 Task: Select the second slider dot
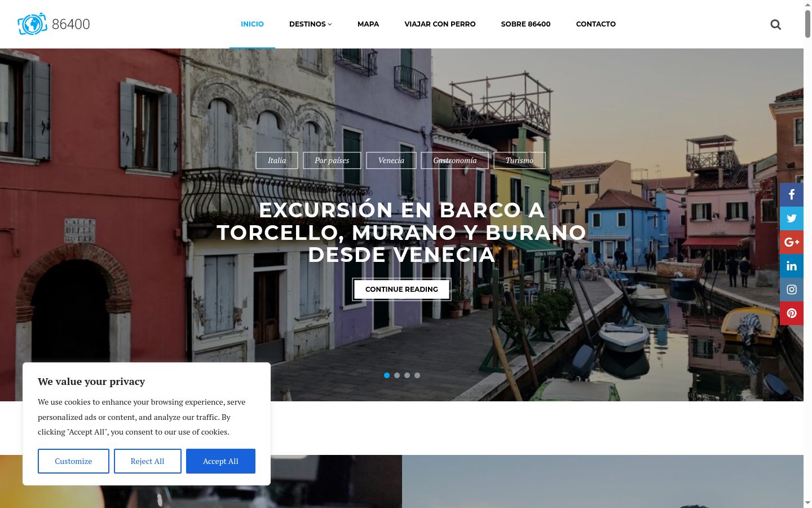(397, 375)
